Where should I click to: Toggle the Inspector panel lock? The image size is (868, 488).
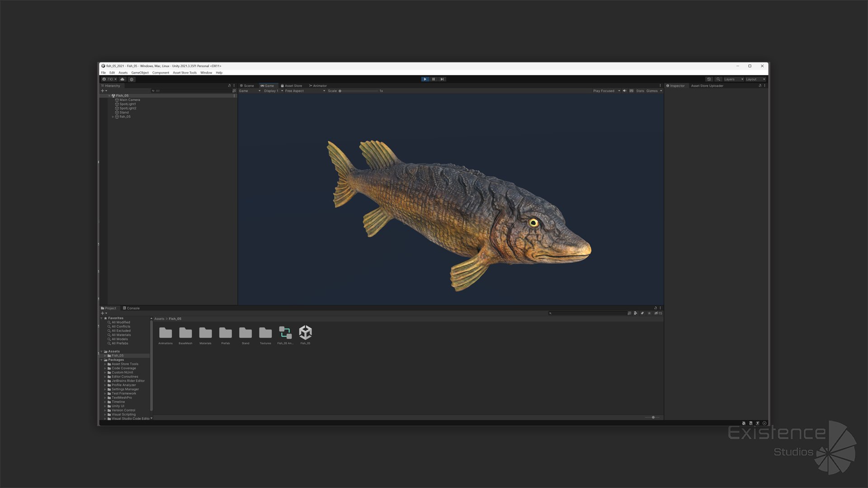760,85
